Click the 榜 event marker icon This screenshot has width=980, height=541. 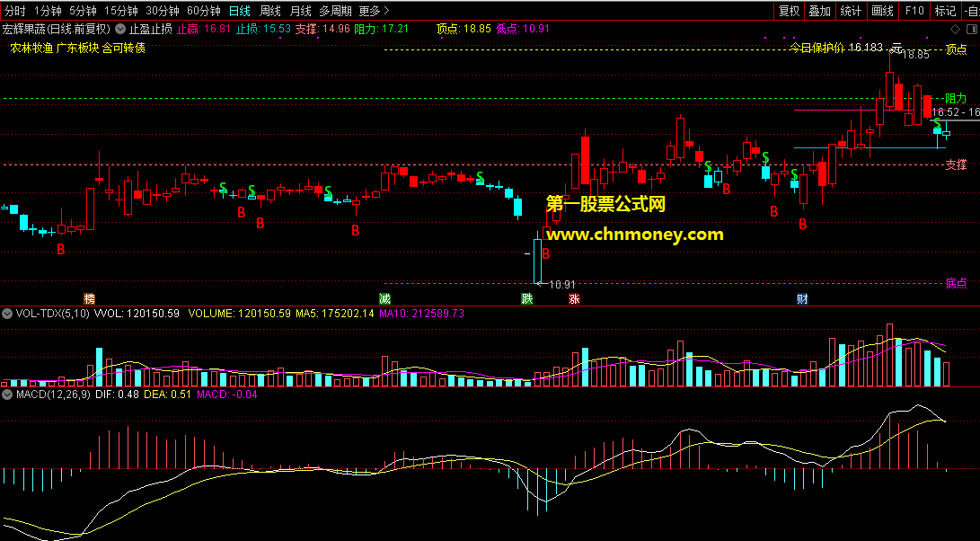[x=89, y=298]
